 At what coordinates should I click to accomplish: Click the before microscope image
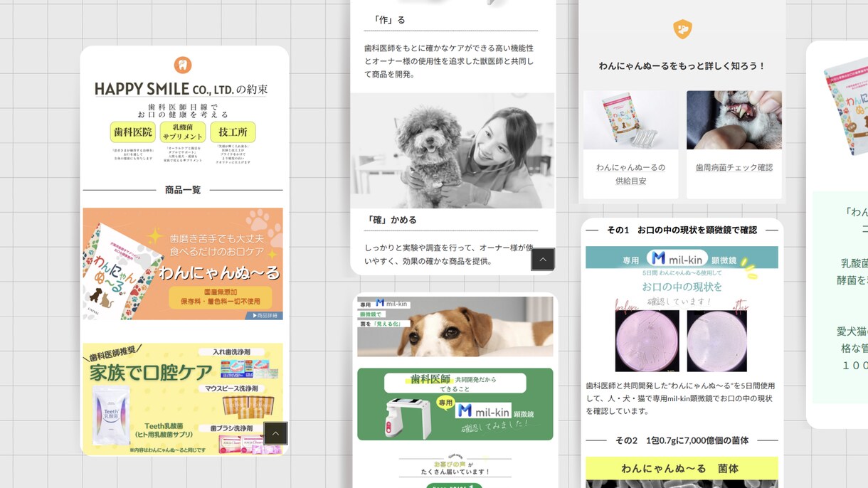647,340
